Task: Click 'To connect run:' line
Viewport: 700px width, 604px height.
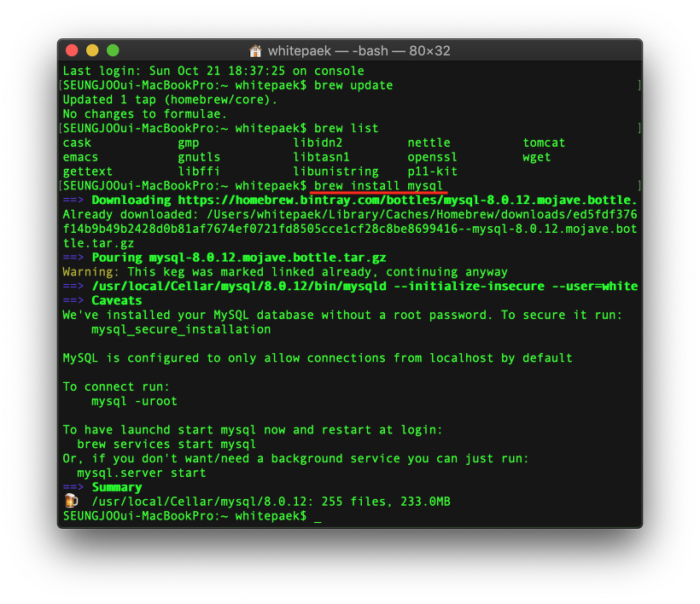Action: [x=116, y=386]
